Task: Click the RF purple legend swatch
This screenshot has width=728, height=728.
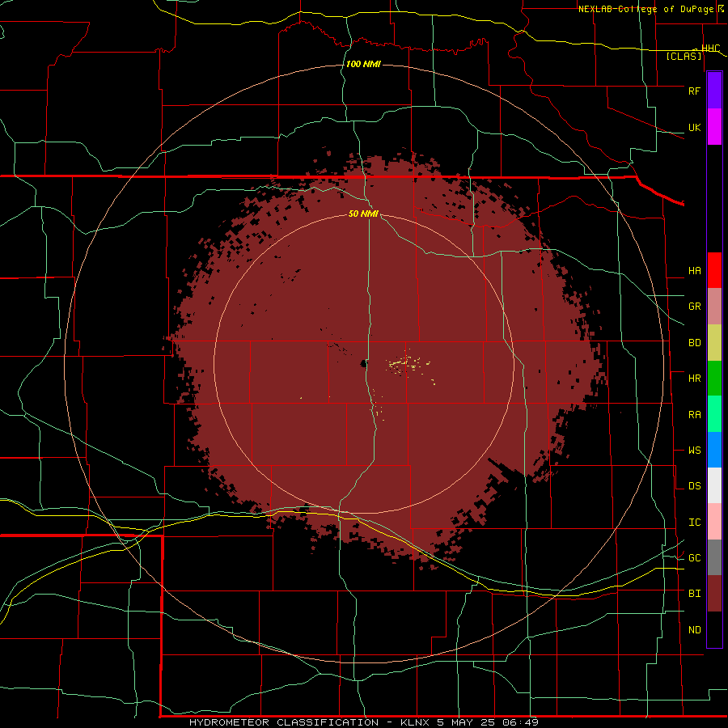Action: (x=714, y=91)
